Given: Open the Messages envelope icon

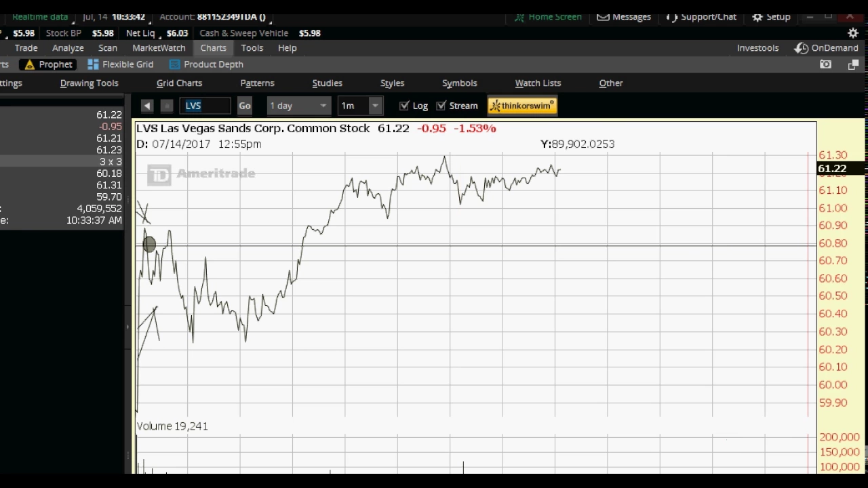Looking at the screenshot, I should coord(603,17).
